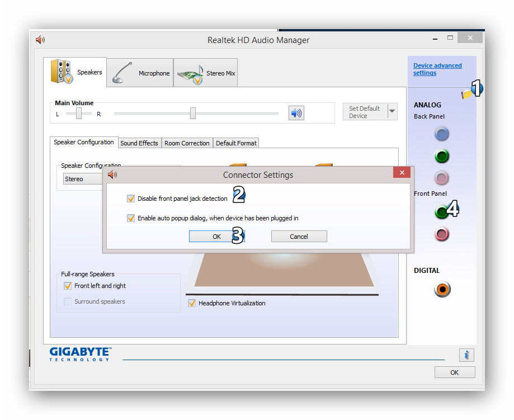Open the Stereo speaker configuration combo box
514x420 pixels.
pyautogui.click(x=83, y=179)
